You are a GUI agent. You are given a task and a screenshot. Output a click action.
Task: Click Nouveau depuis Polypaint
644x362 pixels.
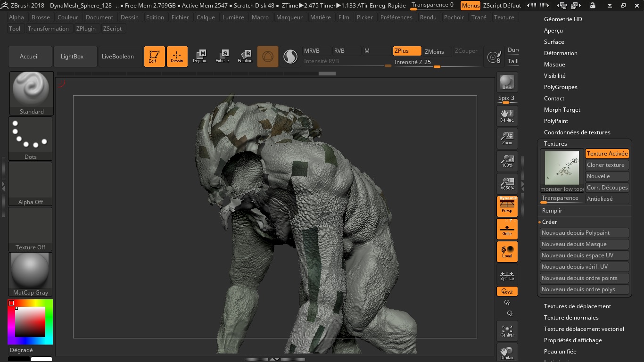pos(584,232)
